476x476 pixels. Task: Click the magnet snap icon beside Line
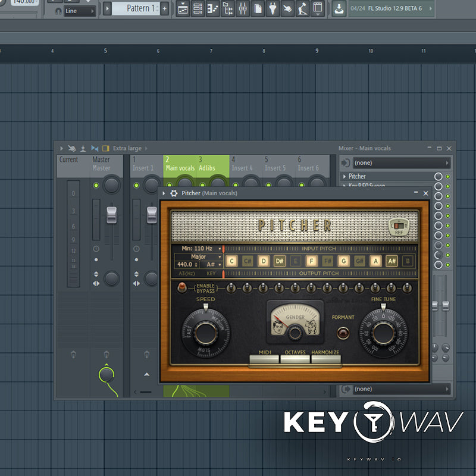[x=58, y=11]
